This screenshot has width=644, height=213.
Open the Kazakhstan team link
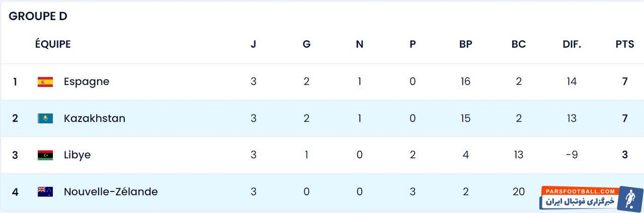[95, 119]
